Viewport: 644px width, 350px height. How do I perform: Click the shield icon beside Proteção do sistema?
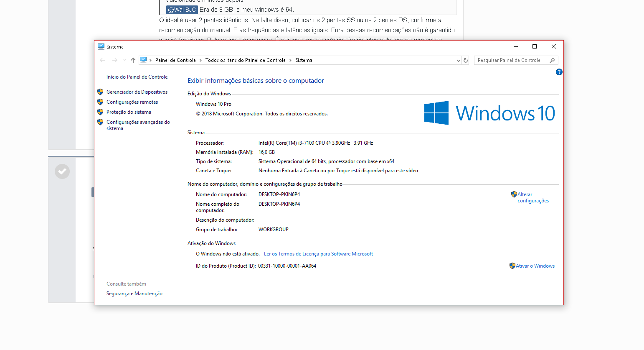pos(100,112)
